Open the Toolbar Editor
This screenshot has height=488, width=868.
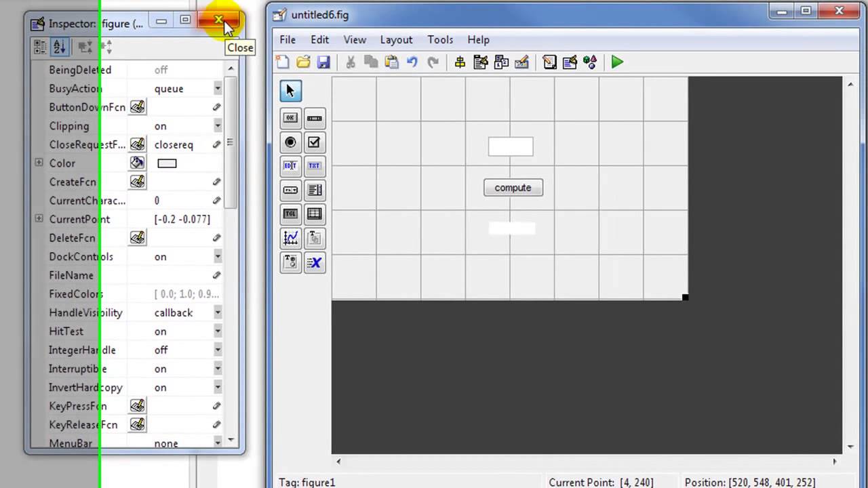pyautogui.click(x=521, y=62)
